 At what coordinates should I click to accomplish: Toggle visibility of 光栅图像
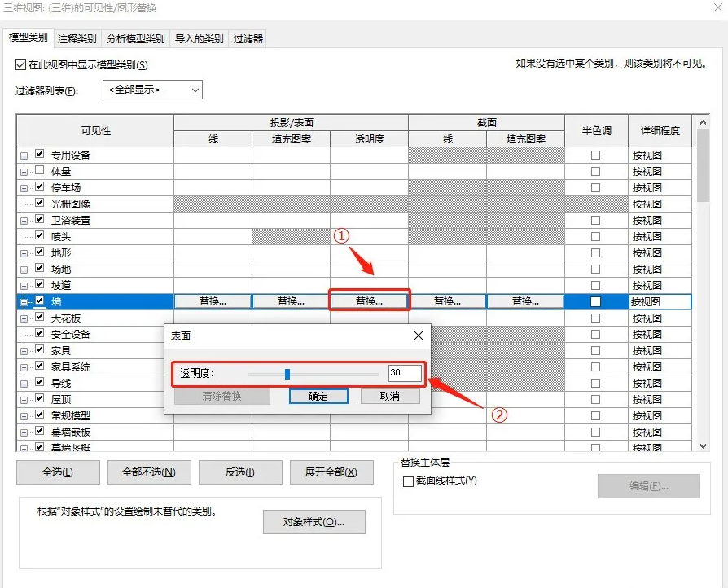tap(39, 203)
